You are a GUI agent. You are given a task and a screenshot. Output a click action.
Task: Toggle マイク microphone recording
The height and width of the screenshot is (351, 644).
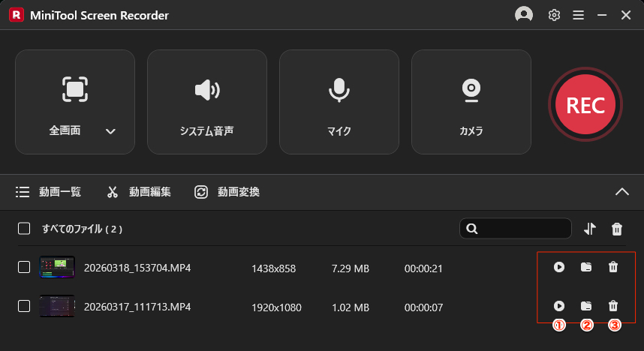(x=339, y=101)
